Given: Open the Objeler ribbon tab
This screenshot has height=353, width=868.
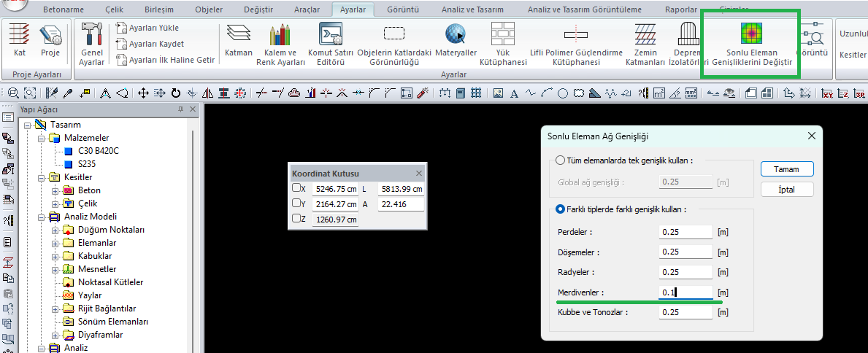Looking at the screenshot, I should 210,9.
